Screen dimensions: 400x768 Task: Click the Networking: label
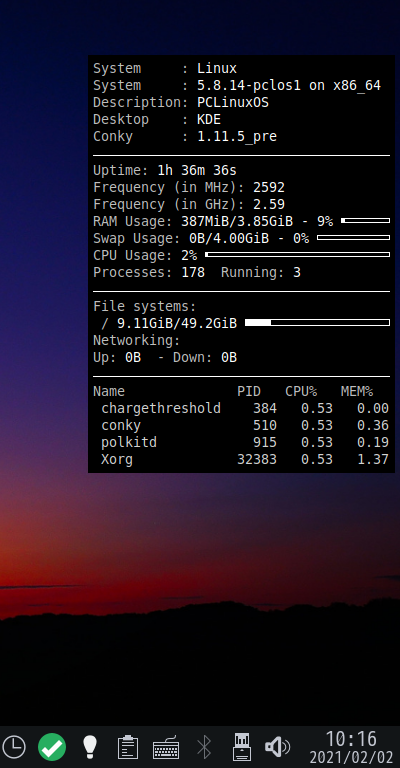click(x=137, y=340)
